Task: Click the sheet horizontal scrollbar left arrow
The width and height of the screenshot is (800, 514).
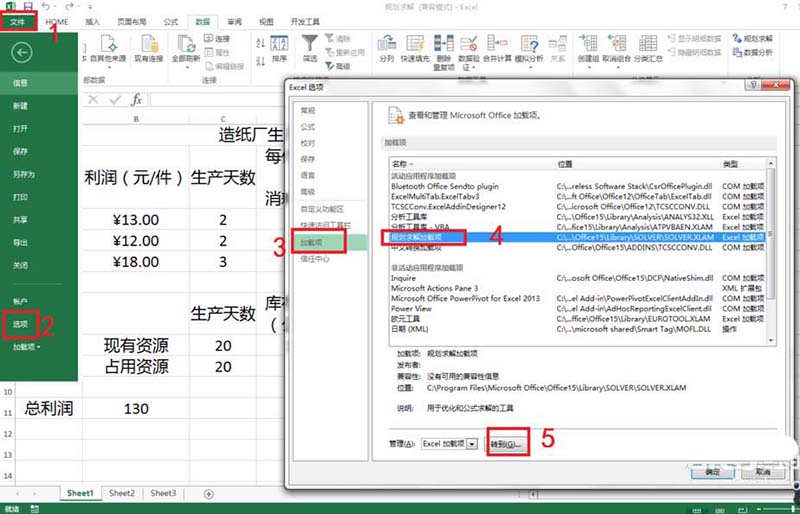Action: coord(533,494)
